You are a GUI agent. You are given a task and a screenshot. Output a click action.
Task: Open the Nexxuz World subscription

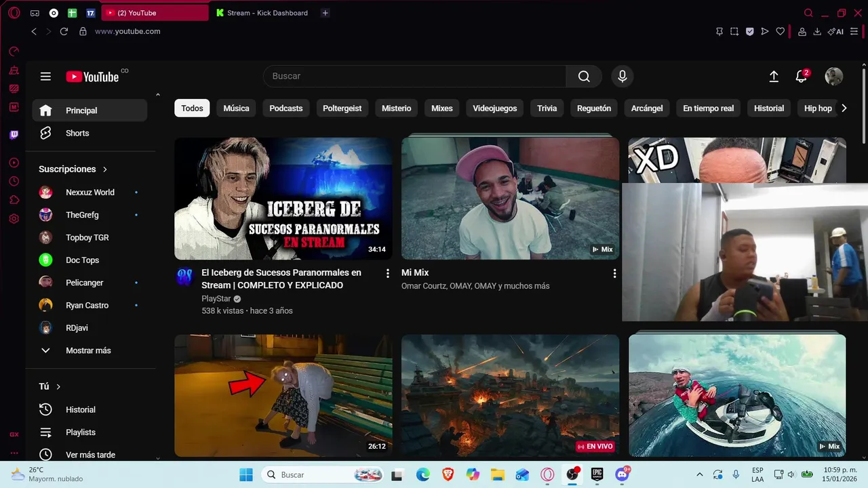(x=90, y=192)
